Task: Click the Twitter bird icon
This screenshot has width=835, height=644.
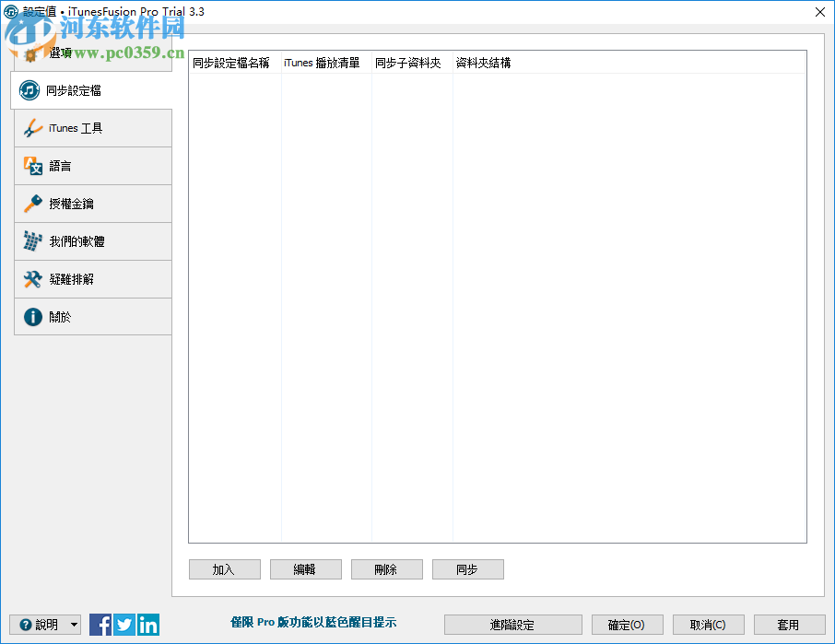Action: coord(123,625)
